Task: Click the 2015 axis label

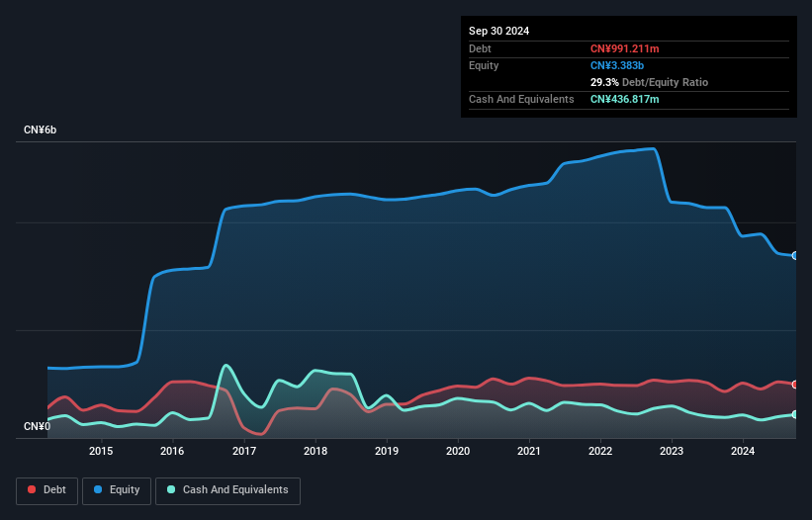Action: 101,451
